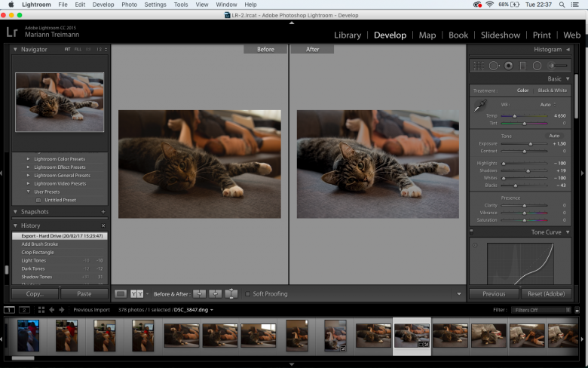Image resolution: width=588 pixels, height=368 pixels.
Task: Show main window display 1
Action: coord(9,310)
